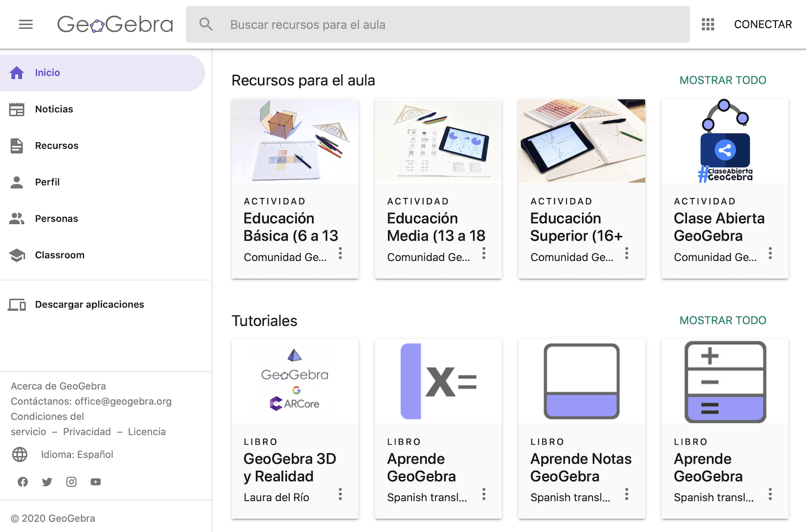Open the Privacidad link

[x=87, y=432]
